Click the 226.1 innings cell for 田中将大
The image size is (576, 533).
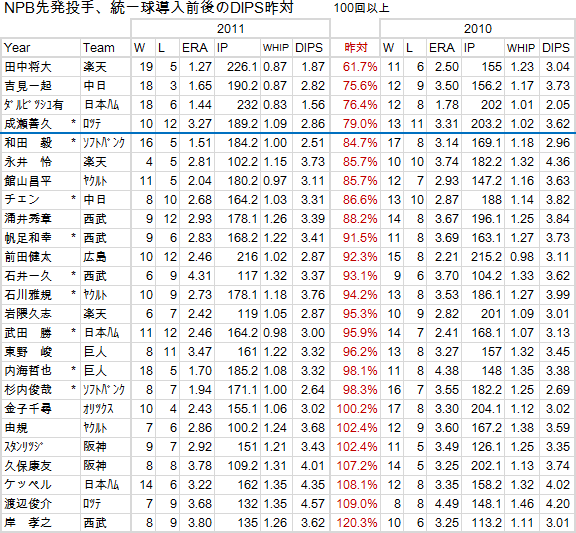(238, 67)
